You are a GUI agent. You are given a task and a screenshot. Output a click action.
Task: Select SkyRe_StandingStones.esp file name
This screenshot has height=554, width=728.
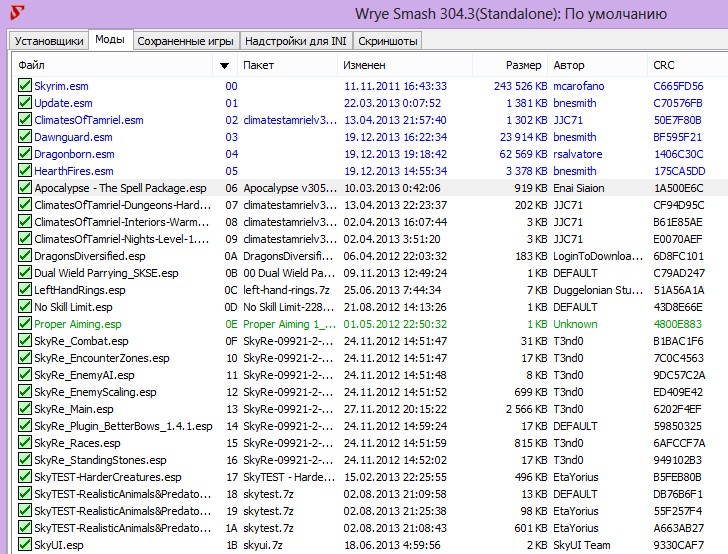click(x=100, y=460)
